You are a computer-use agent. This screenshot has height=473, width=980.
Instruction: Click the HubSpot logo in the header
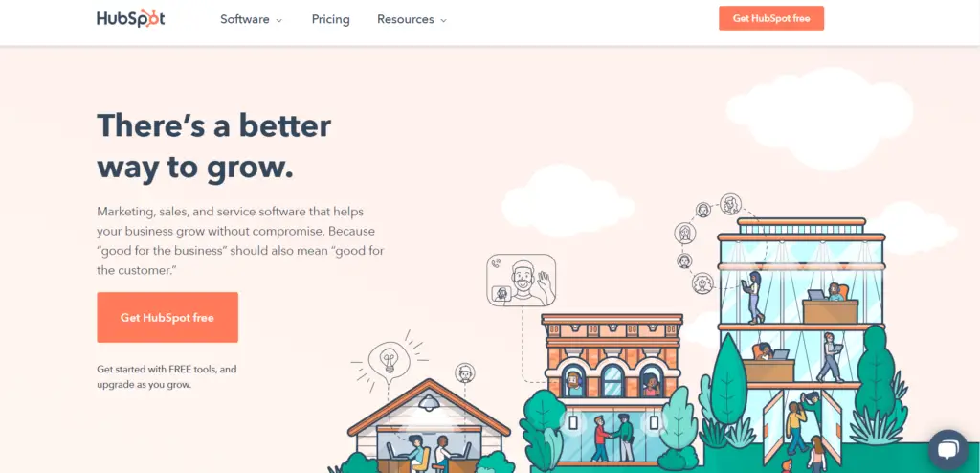(130, 19)
